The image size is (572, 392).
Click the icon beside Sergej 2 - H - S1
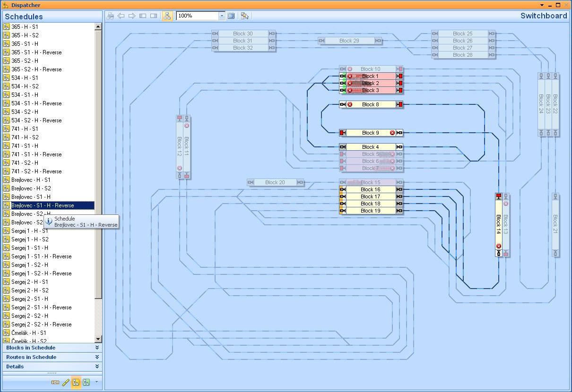7,282
